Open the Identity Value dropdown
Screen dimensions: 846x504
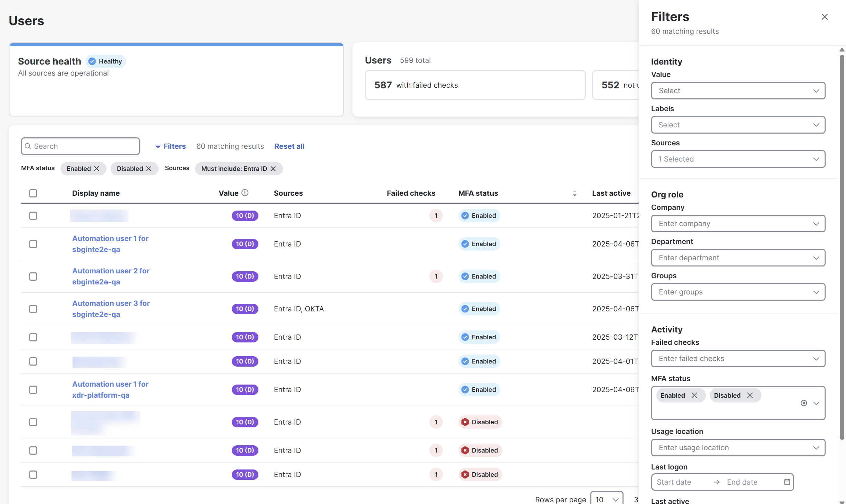738,90
